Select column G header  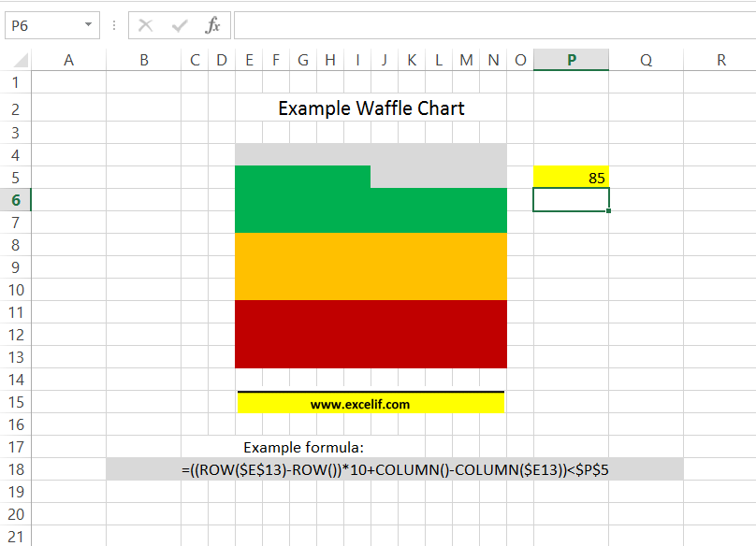tap(303, 60)
